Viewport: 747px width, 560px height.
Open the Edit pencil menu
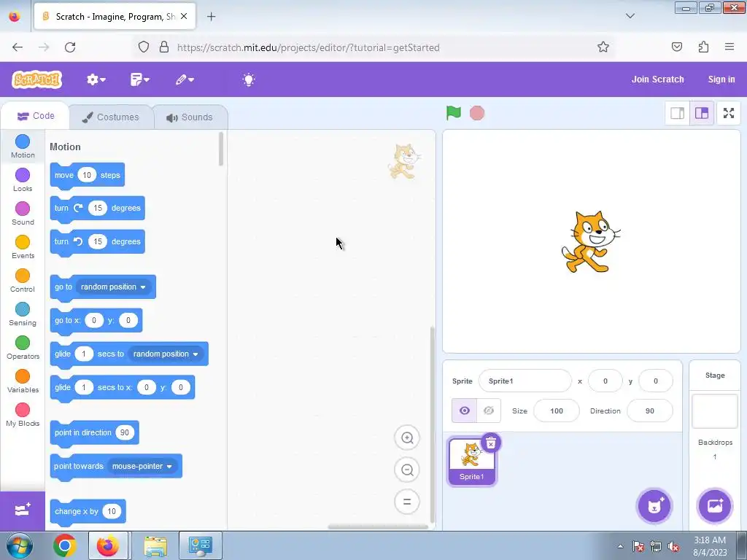coord(185,79)
